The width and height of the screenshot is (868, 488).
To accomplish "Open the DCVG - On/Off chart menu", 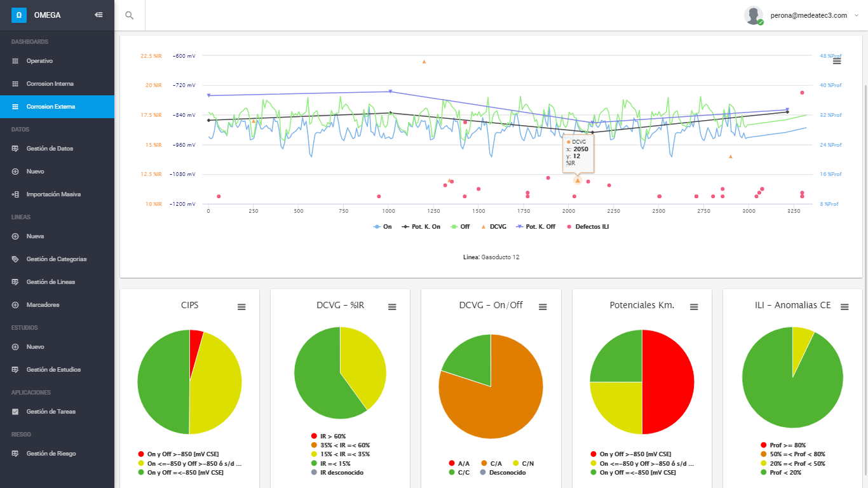I will point(543,307).
